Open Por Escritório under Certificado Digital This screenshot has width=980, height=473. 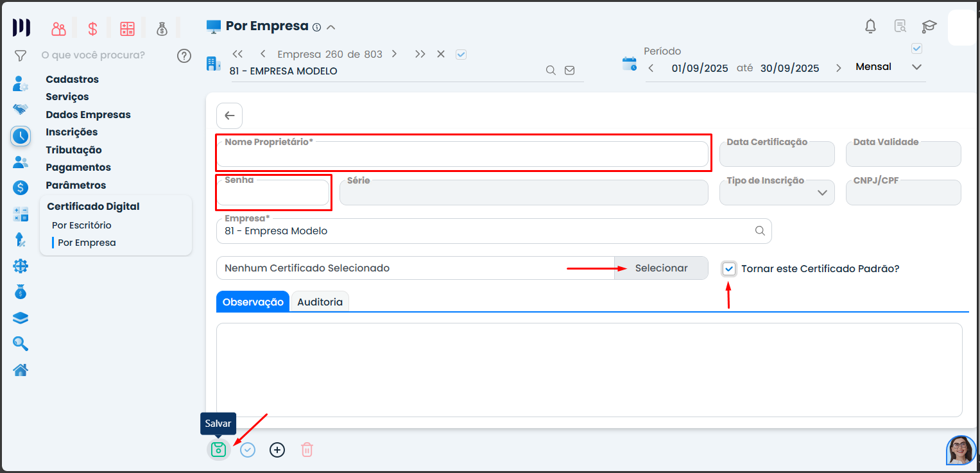[x=82, y=225]
